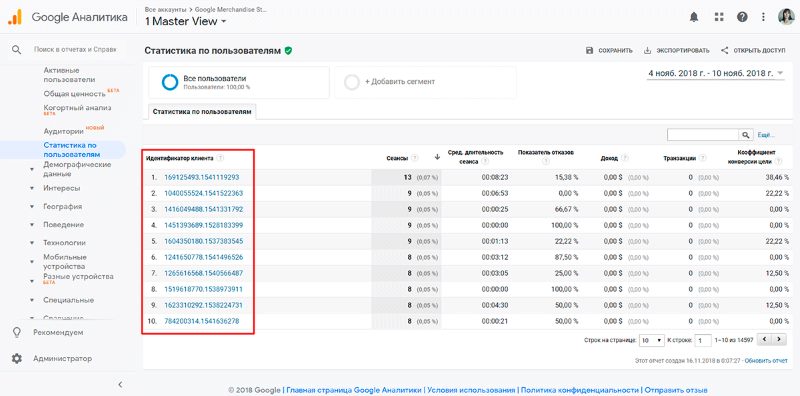
Task: Click the ОТКРЫТЬ ДОСТУП share button
Action: (x=753, y=51)
